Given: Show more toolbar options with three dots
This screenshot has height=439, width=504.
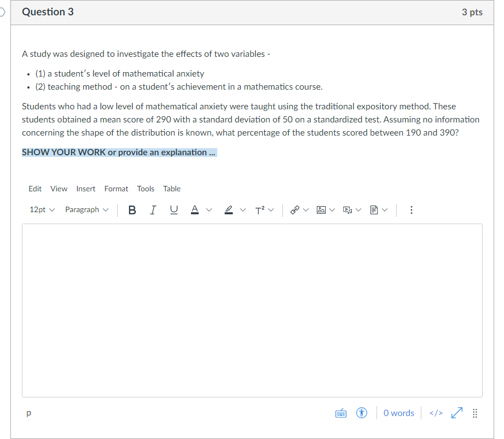Looking at the screenshot, I should click(412, 210).
